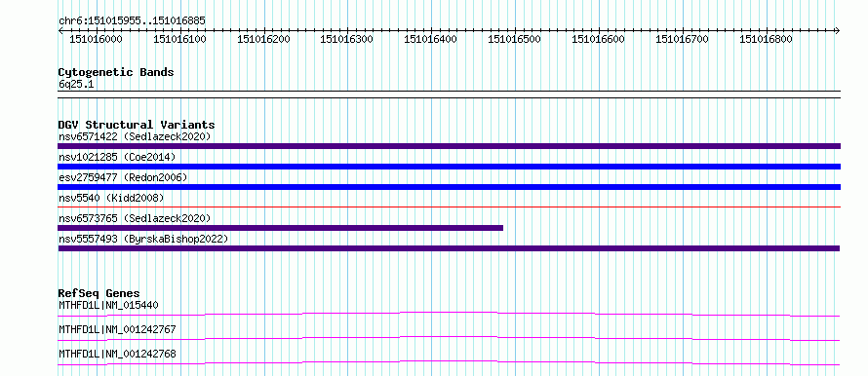Click the right arrowhead of the ruler
The height and width of the screenshot is (376, 868).
pos(837,30)
